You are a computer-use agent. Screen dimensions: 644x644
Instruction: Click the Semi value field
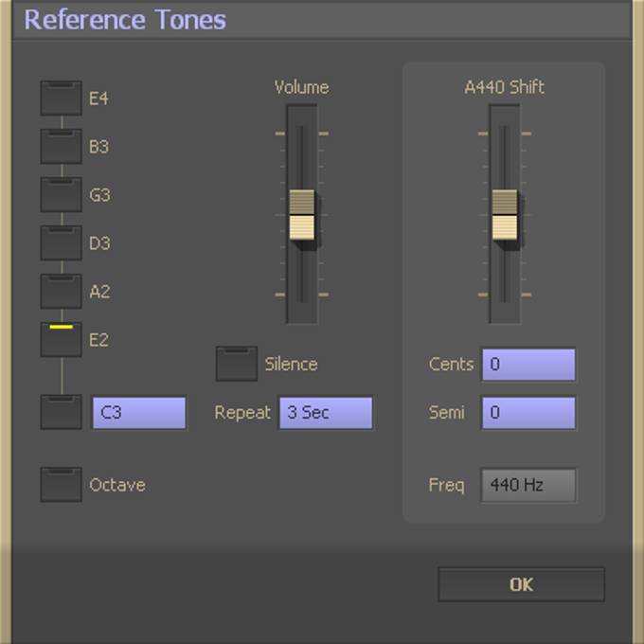pyautogui.click(x=528, y=413)
